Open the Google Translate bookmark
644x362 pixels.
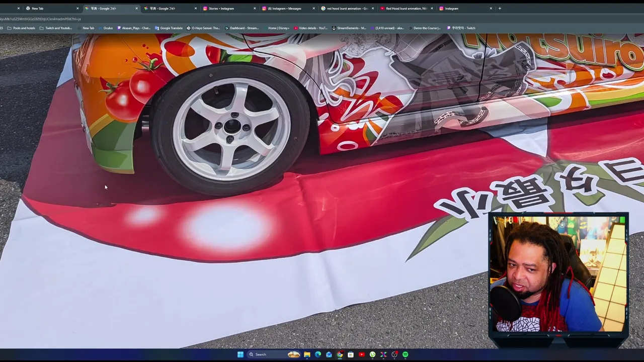click(169, 28)
